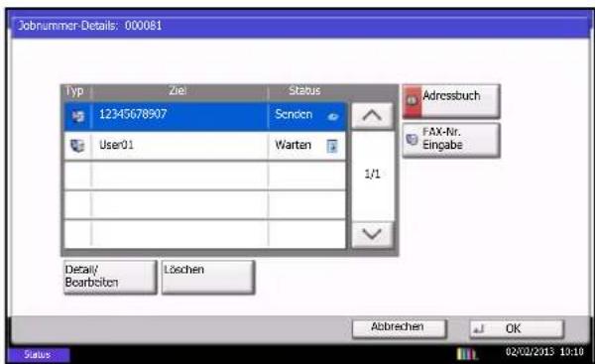Click the Löschen delete button
Image resolution: width=595 pixels, height=364 pixels.
point(208,277)
